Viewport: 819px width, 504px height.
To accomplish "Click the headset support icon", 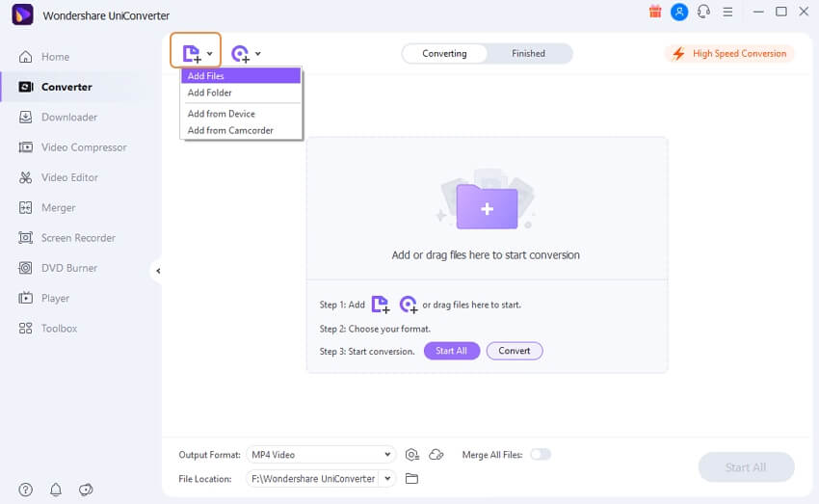I will [x=703, y=12].
